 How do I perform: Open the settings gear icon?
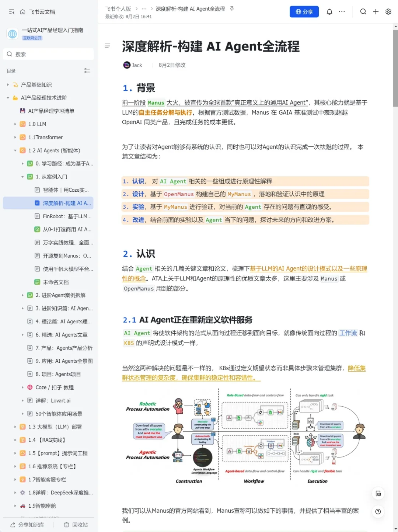(388, 11)
